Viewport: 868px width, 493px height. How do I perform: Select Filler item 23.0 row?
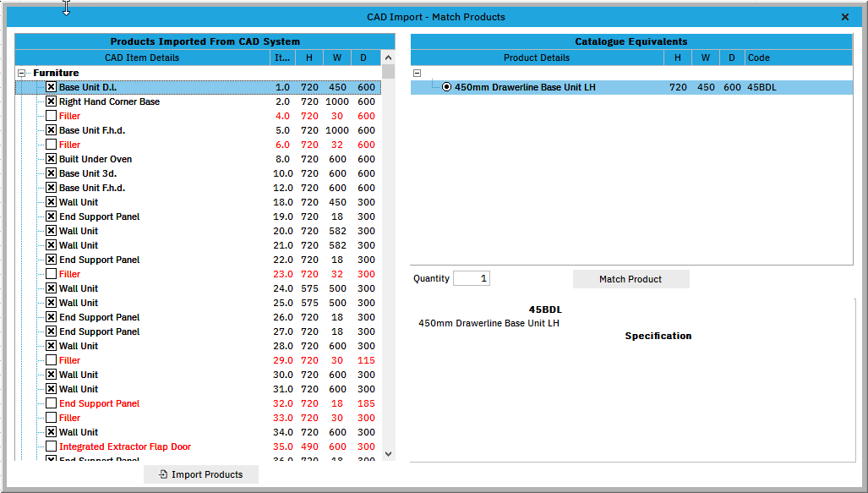[198, 274]
